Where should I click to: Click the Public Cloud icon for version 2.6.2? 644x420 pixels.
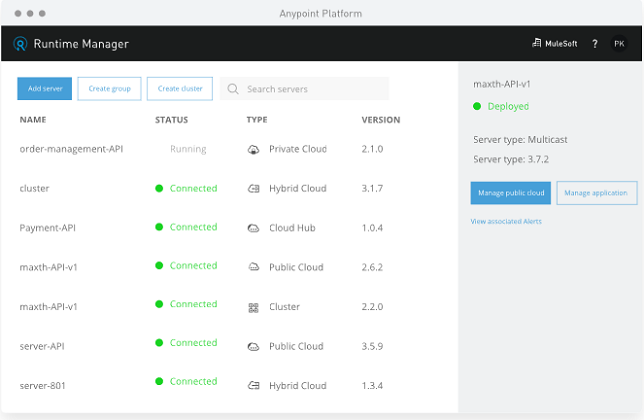254,267
